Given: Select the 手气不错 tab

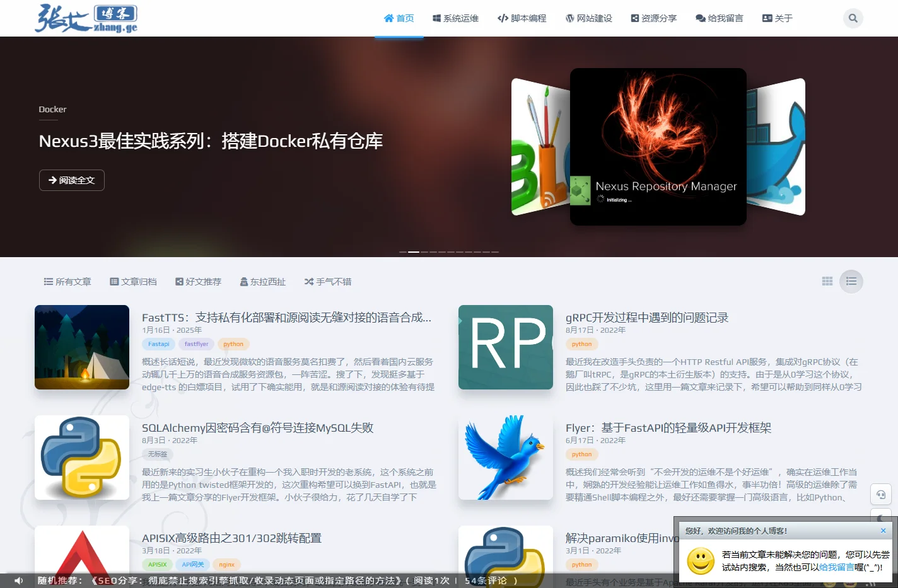Looking at the screenshot, I should [328, 282].
